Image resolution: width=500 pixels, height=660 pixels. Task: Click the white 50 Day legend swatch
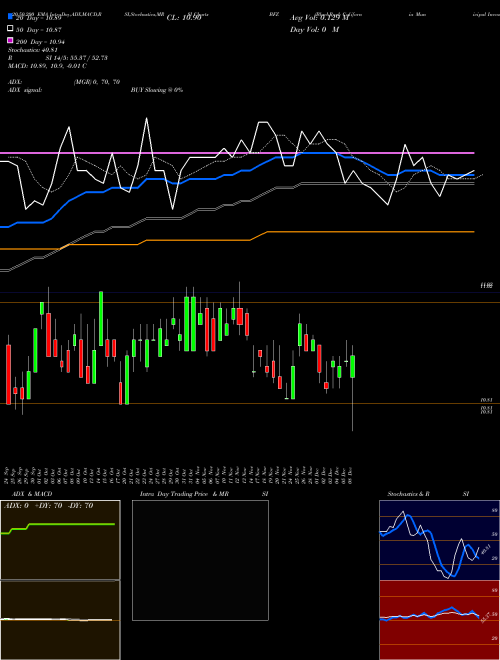point(11,29)
